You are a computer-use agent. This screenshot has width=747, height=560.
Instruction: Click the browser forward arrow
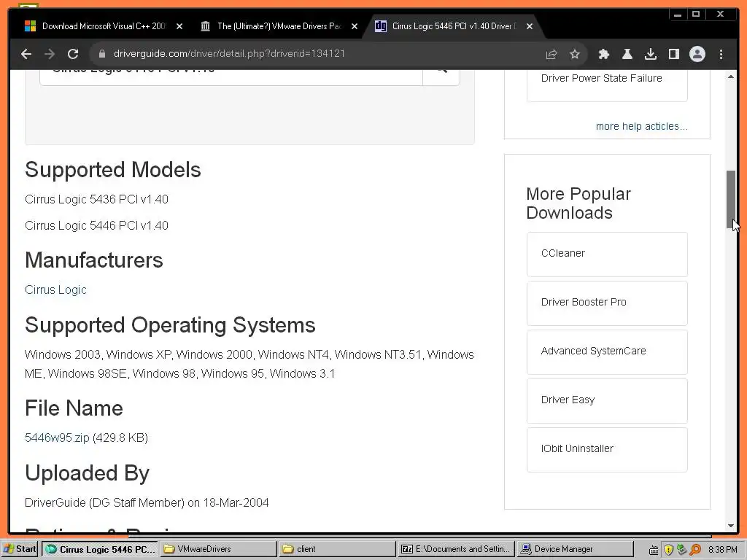point(50,54)
